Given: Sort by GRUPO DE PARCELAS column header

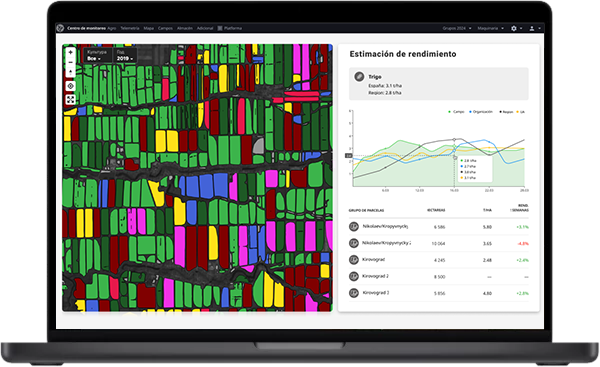Looking at the screenshot, I should coord(366,210).
